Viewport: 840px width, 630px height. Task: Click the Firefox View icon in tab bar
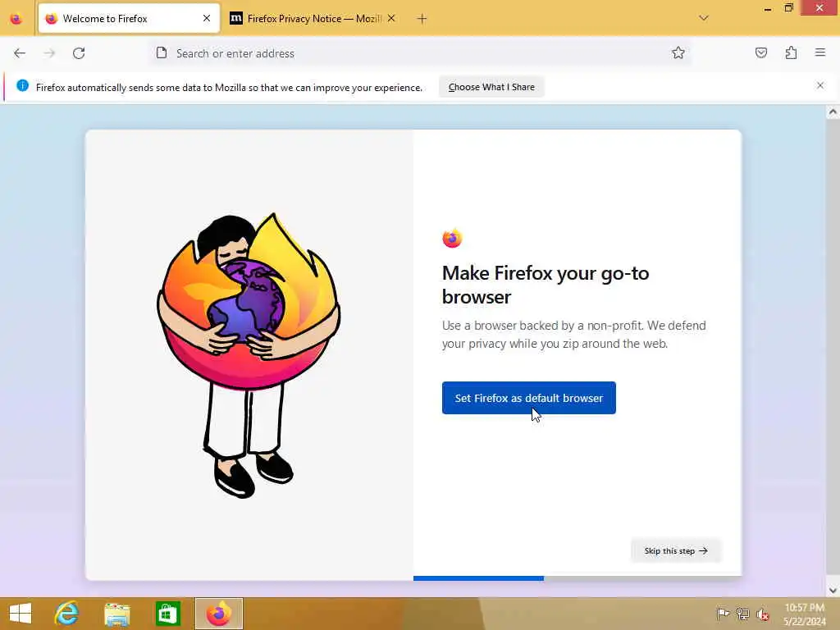pos(16,20)
